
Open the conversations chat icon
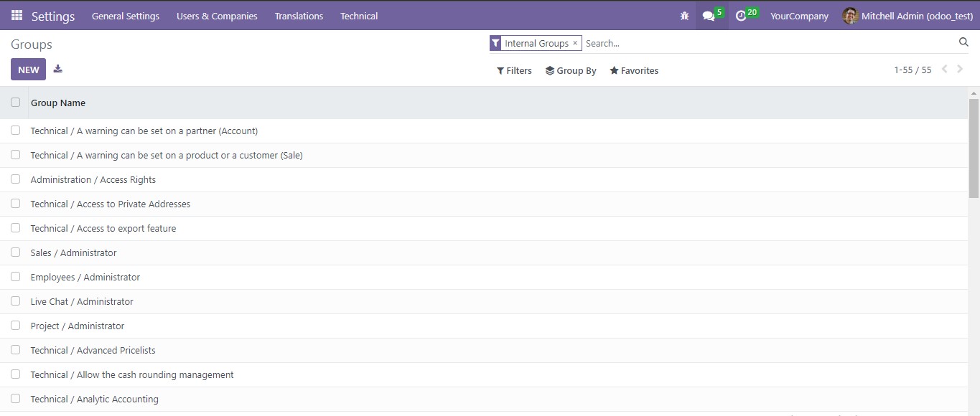pos(709,16)
